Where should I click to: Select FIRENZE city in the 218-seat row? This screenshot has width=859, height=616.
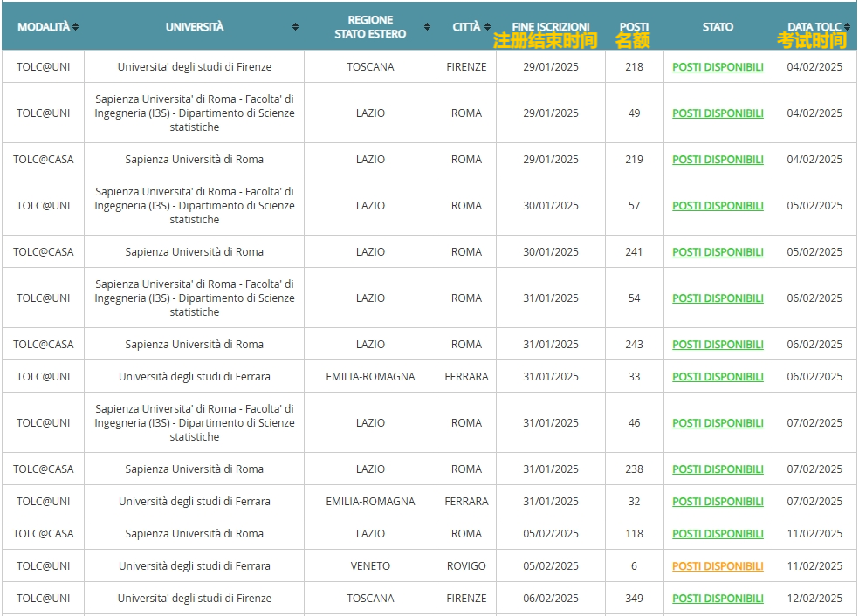tap(466, 67)
